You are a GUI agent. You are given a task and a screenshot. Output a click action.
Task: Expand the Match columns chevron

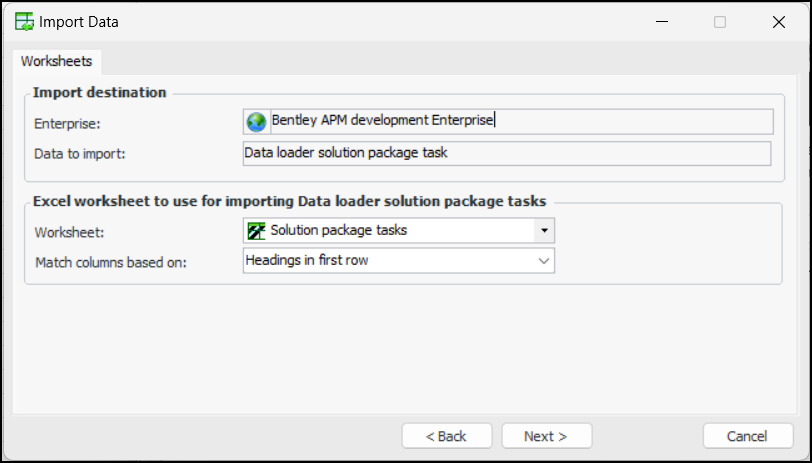[544, 260]
